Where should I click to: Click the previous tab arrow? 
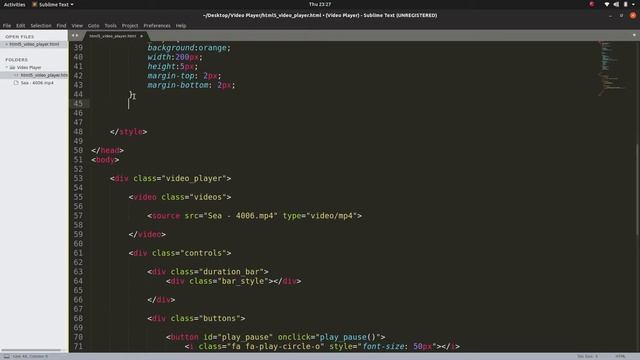73,36
